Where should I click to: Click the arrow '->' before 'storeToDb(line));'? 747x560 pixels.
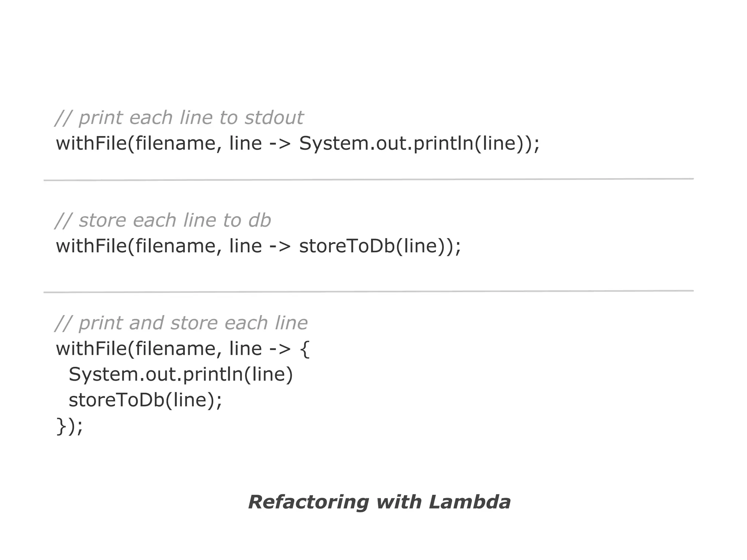280,247
